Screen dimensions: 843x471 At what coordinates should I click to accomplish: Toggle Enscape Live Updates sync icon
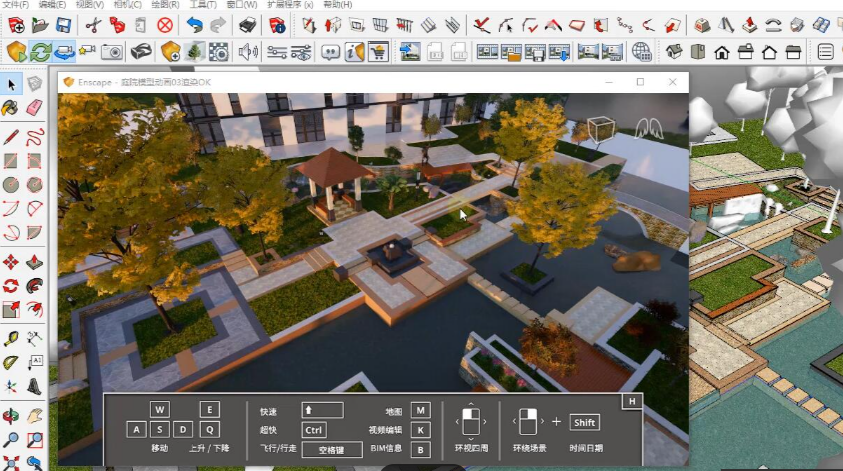point(40,52)
